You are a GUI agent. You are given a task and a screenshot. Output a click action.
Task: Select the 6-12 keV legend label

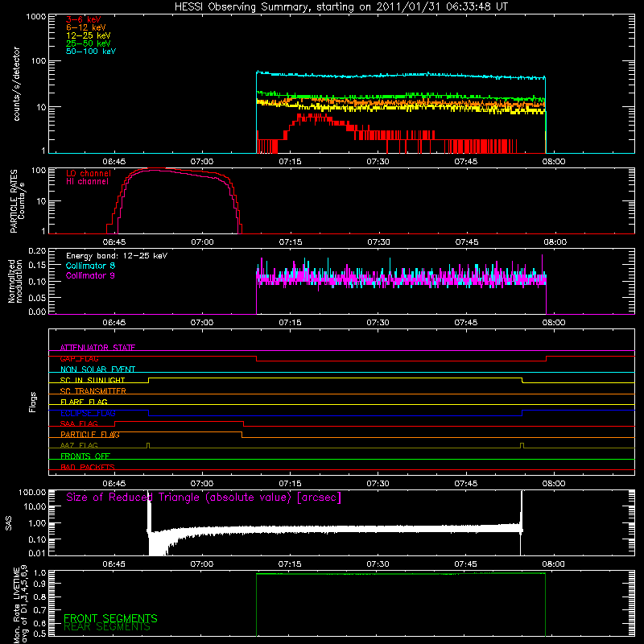pos(86,27)
